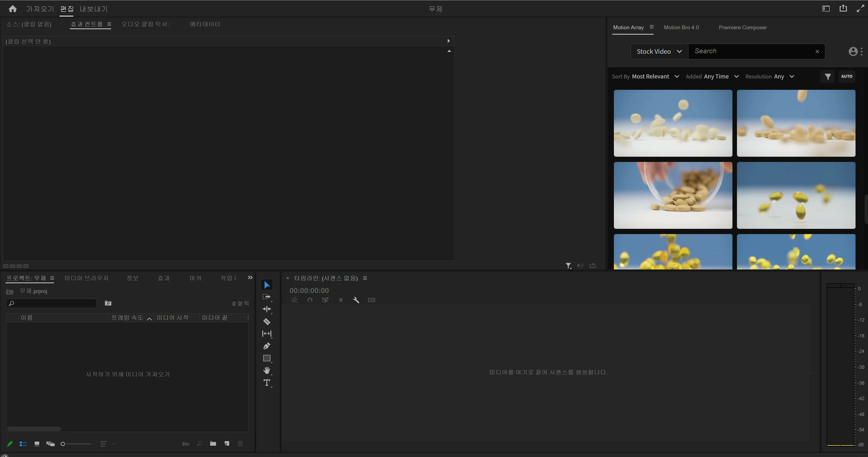Toggle timeline snap magnet button
Screen dimensions: 868x457
(x=310, y=300)
